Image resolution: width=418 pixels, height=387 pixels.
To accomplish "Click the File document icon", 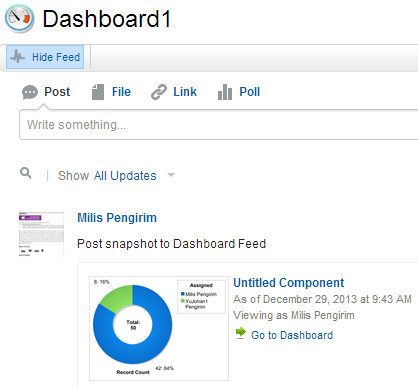I will (98, 92).
